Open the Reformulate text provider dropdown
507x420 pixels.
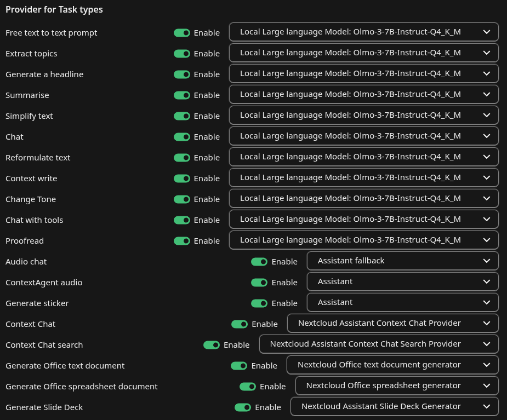click(x=363, y=157)
